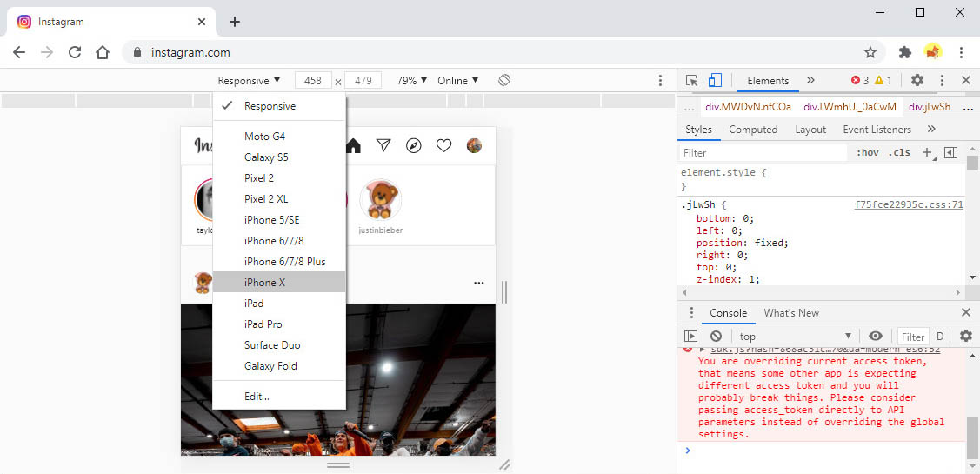The image size is (980, 474).
Task: Add new style rule plus
Action: (928, 152)
